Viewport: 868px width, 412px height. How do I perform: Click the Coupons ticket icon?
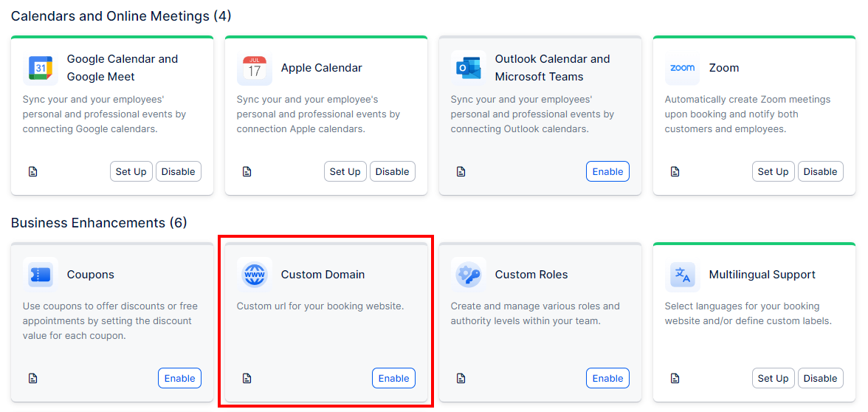41,275
